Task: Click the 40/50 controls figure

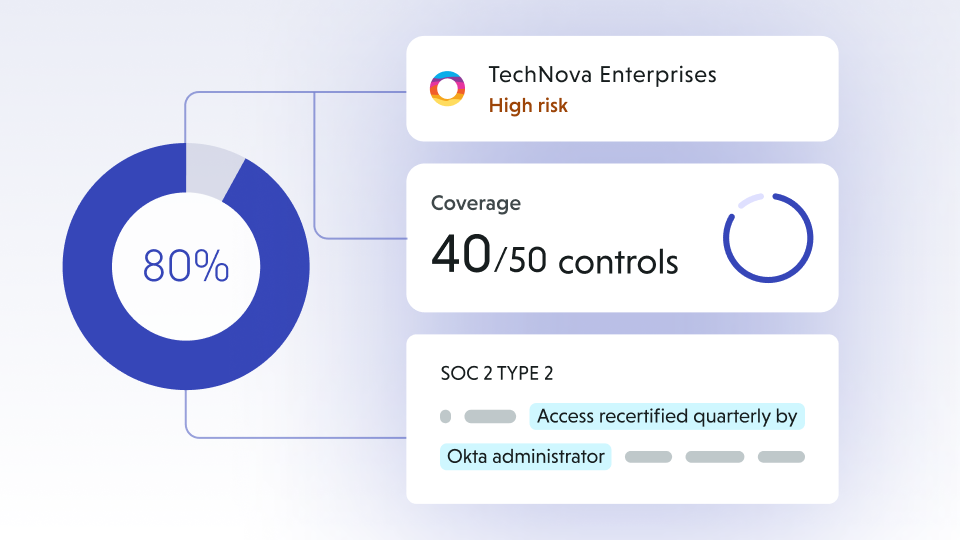Action: [554, 258]
